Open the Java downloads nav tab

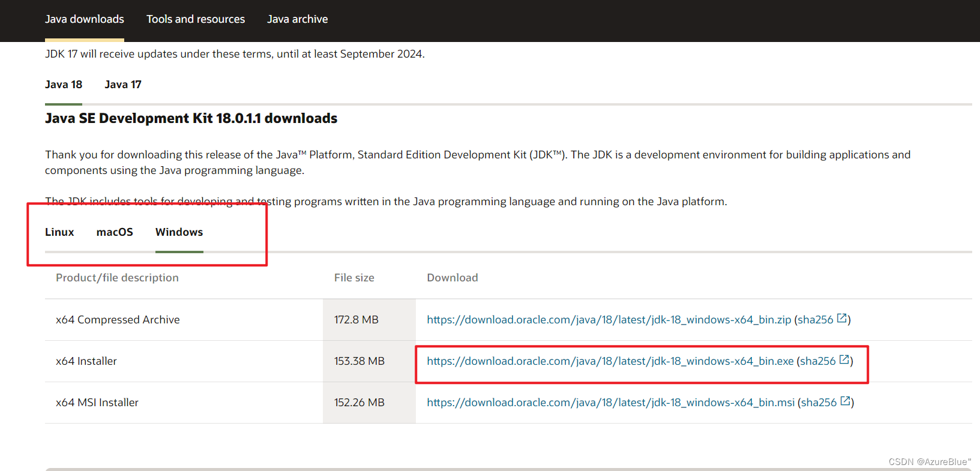[x=85, y=19]
